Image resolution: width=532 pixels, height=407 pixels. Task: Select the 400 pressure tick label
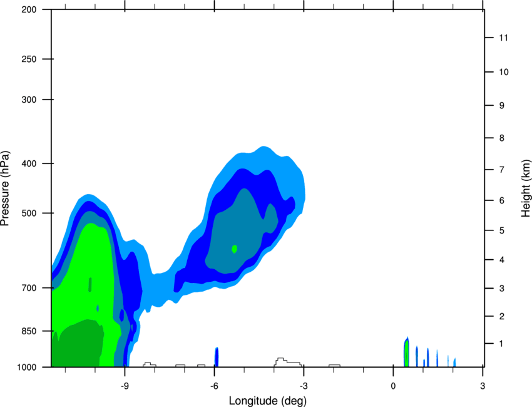29,163
